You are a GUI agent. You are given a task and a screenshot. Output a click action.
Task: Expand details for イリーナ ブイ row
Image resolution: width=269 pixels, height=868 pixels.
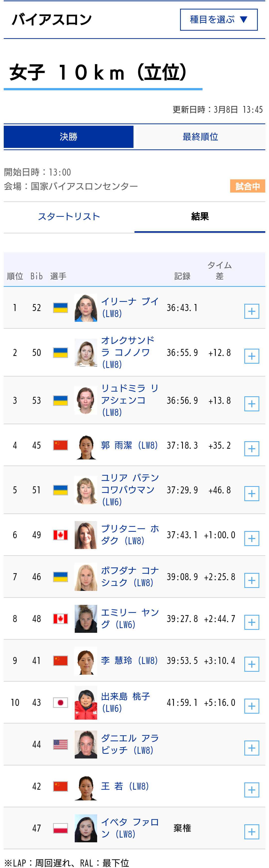coord(252,311)
